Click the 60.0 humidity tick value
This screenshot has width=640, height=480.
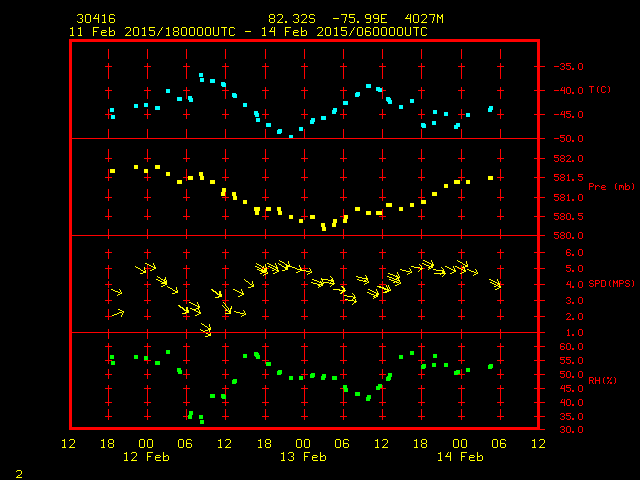click(x=571, y=347)
